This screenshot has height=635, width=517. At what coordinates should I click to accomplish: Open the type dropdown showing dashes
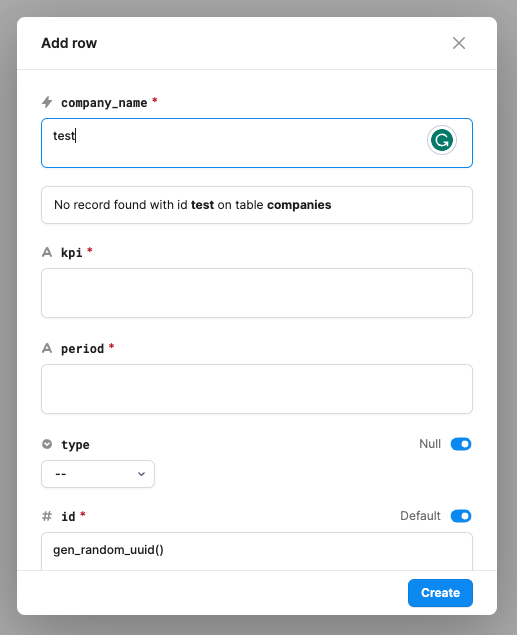click(98, 474)
